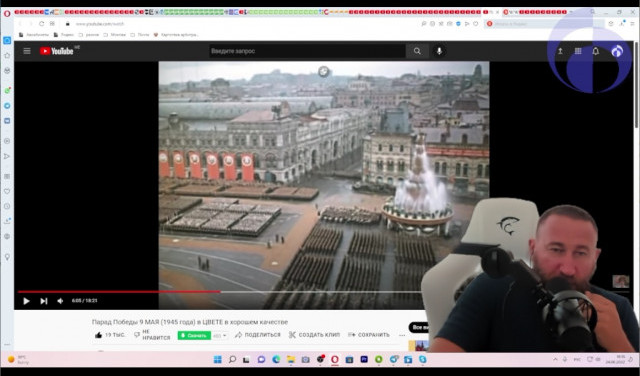640x376 pixels.
Task: Open the YouTube guide hamburger menu
Action: (x=27, y=51)
